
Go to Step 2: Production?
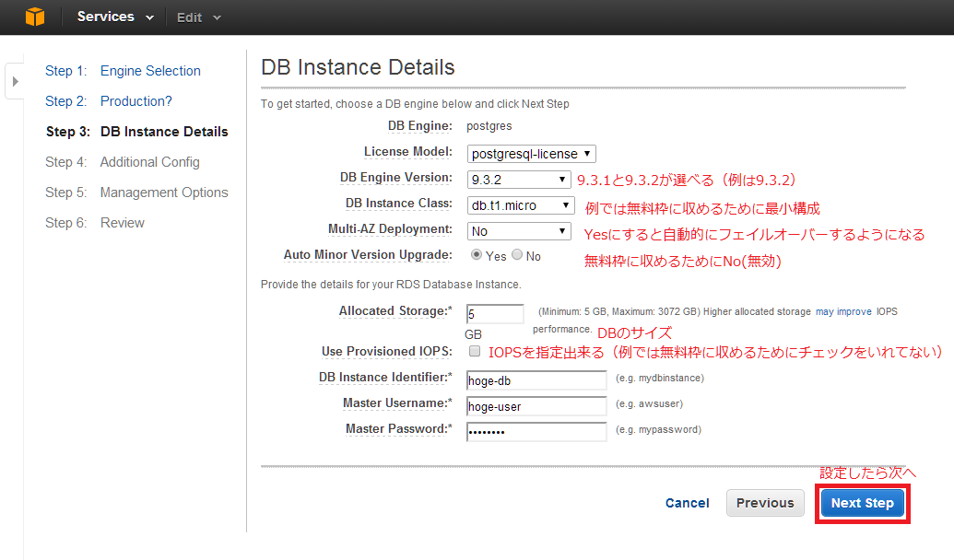pos(136,101)
